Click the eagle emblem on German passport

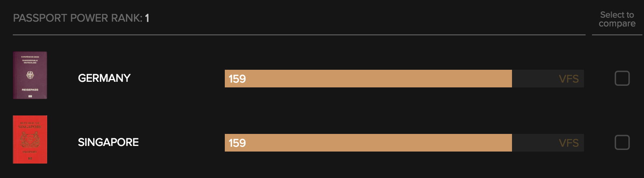pos(30,75)
